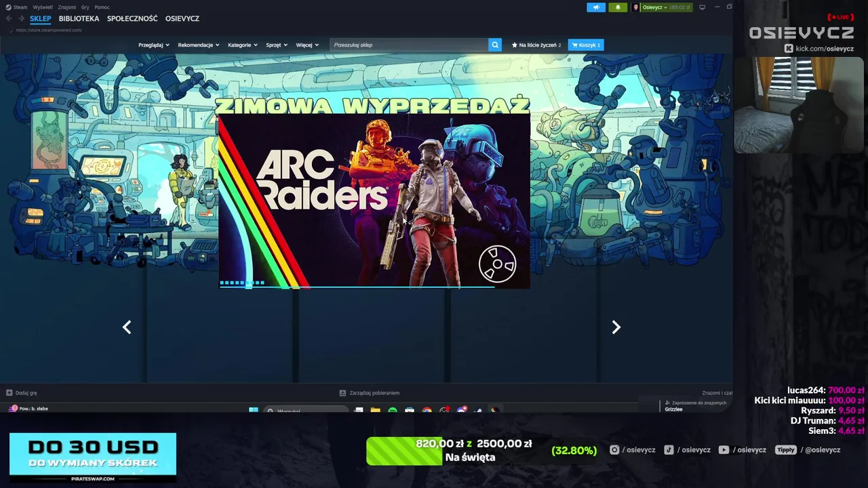Show next carousel item with right arrow

coord(616,327)
